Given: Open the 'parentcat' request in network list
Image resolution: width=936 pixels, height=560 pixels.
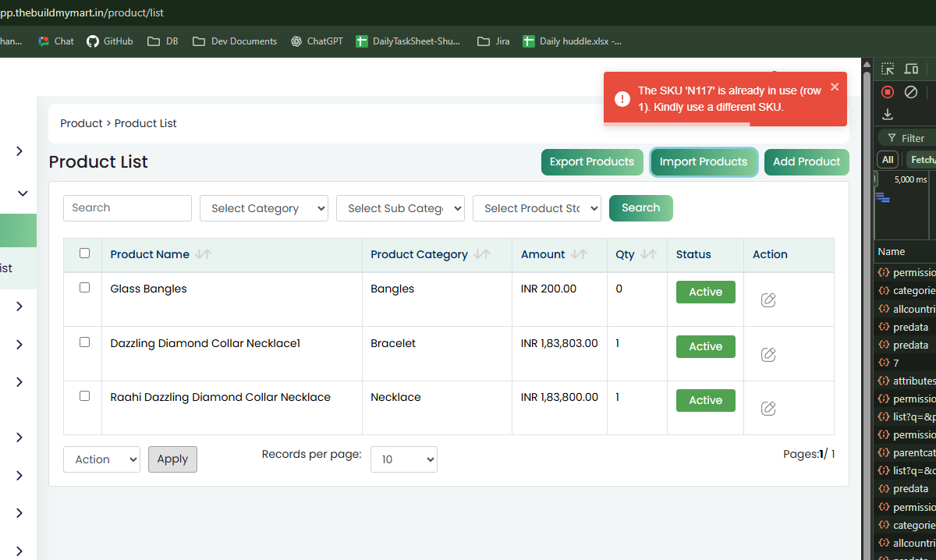Looking at the screenshot, I should click(906, 452).
